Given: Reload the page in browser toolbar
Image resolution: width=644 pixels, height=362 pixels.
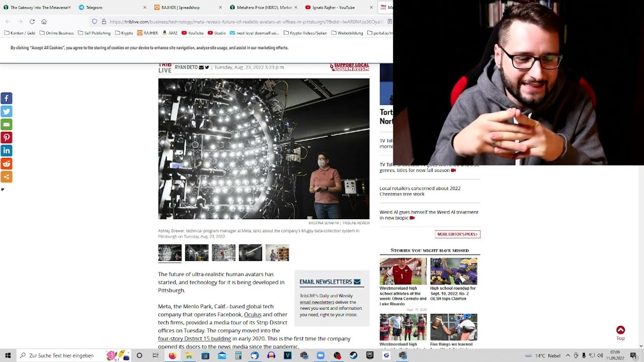Looking at the screenshot, I should (x=32, y=22).
